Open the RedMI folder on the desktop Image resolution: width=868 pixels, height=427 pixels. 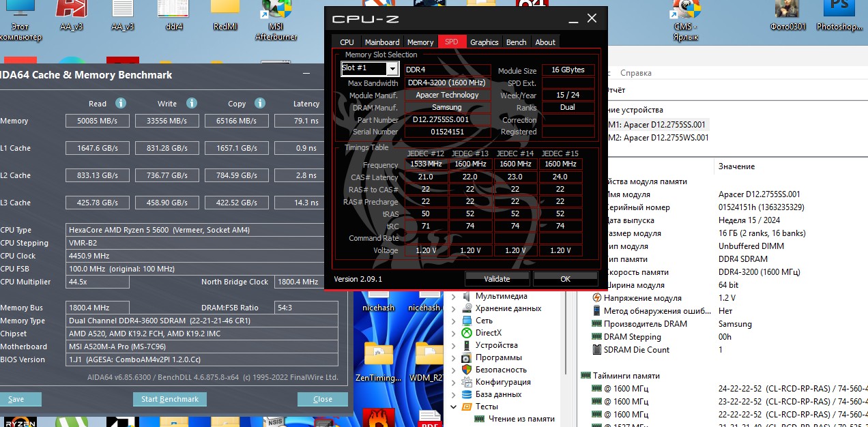coord(225,16)
